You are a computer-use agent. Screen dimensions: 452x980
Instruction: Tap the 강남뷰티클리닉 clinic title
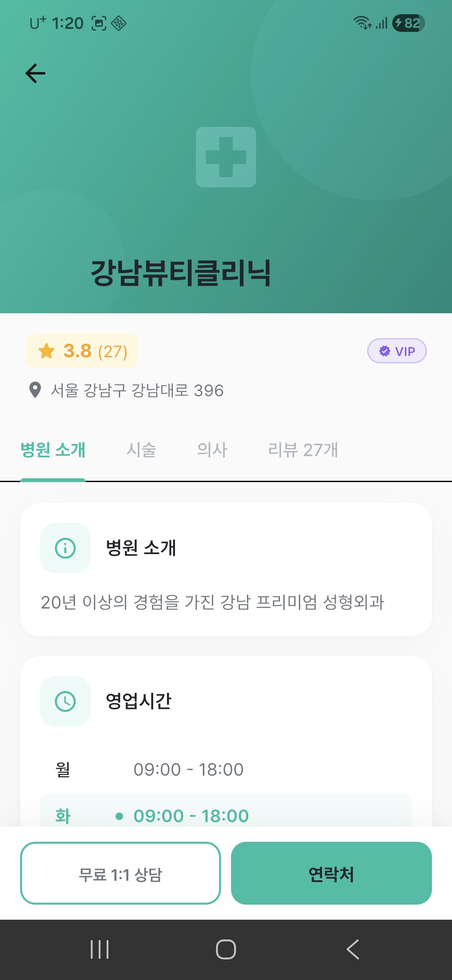coord(181,273)
